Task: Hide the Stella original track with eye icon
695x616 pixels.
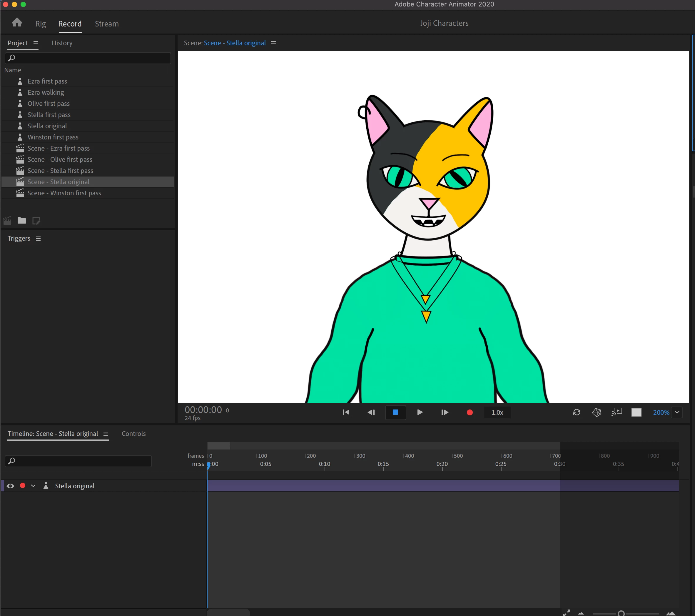Action: [10, 486]
